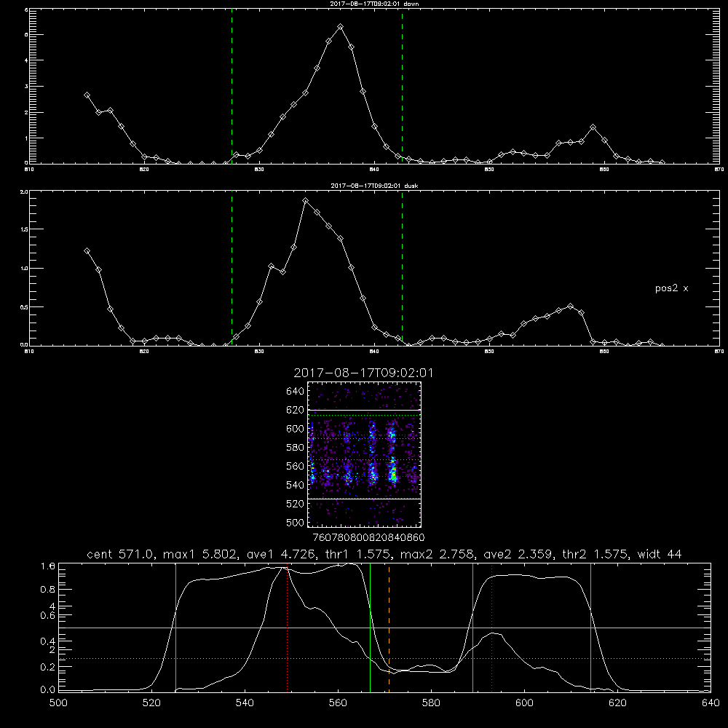Click the first diamond marker of dawn curve
The image size is (728, 728).
(x=87, y=95)
